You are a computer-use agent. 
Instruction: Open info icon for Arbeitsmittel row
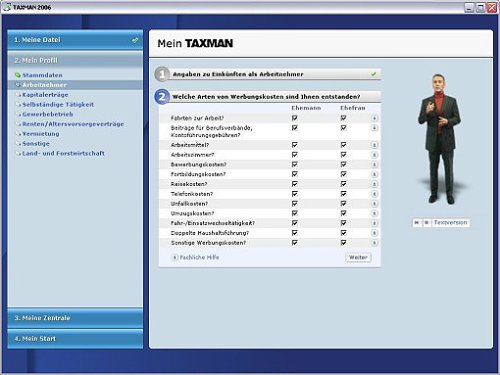[374, 145]
